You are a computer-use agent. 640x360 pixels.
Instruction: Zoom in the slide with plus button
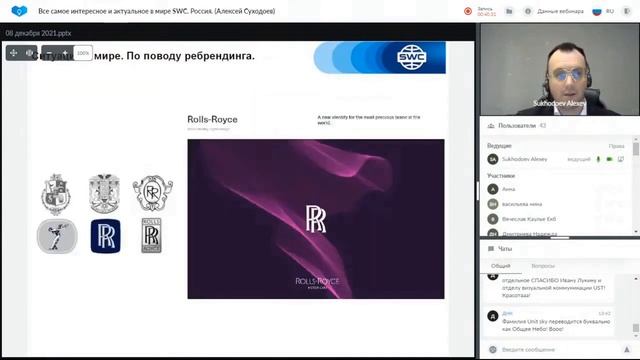coord(65,53)
